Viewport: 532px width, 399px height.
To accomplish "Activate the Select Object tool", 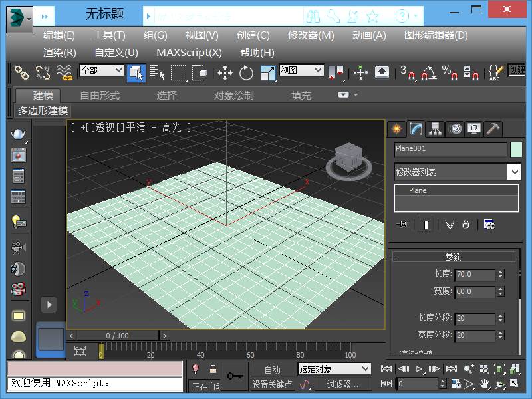I will tap(136, 73).
